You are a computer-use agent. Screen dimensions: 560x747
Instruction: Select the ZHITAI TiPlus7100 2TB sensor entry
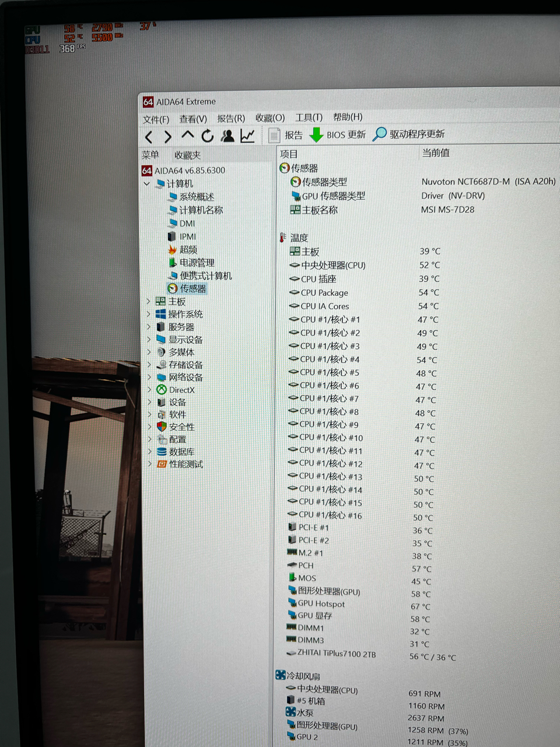[337, 654]
